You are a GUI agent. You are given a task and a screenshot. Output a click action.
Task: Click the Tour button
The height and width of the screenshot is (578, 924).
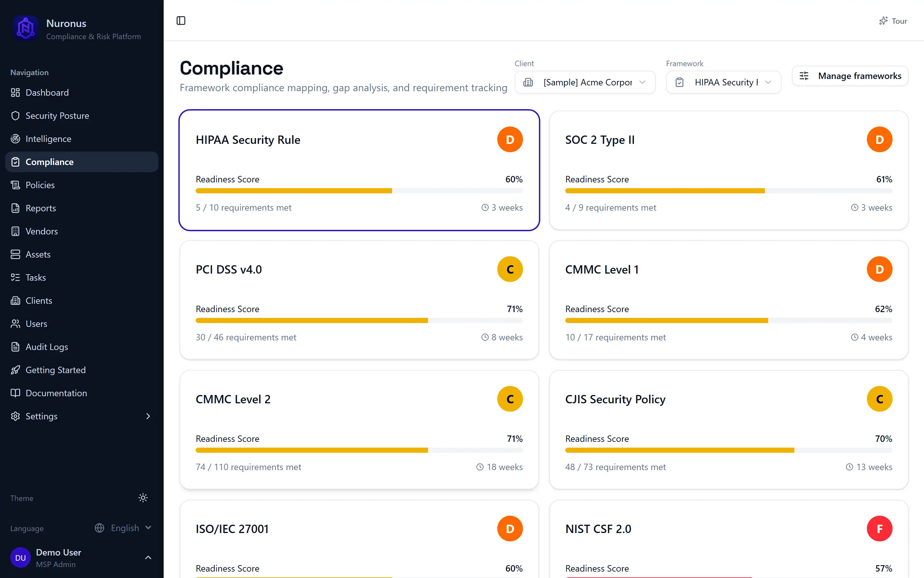(x=893, y=21)
